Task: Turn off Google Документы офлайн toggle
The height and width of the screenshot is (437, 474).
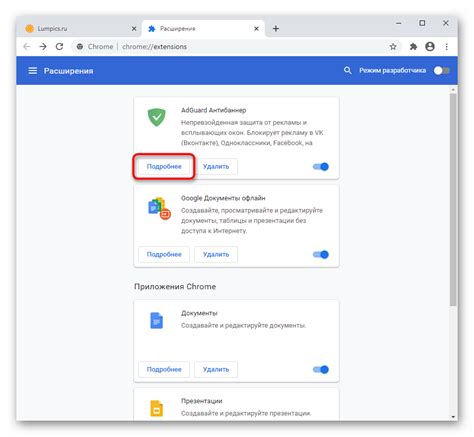Action: [321, 255]
